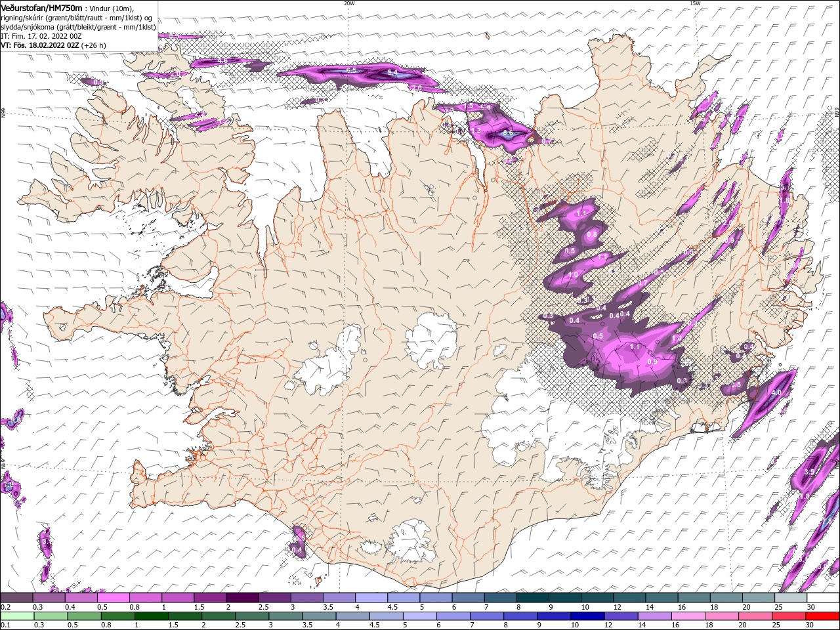840x630 pixels.
Task: Select the lower-row pink swatch labeled 16
Action: (x=688, y=616)
